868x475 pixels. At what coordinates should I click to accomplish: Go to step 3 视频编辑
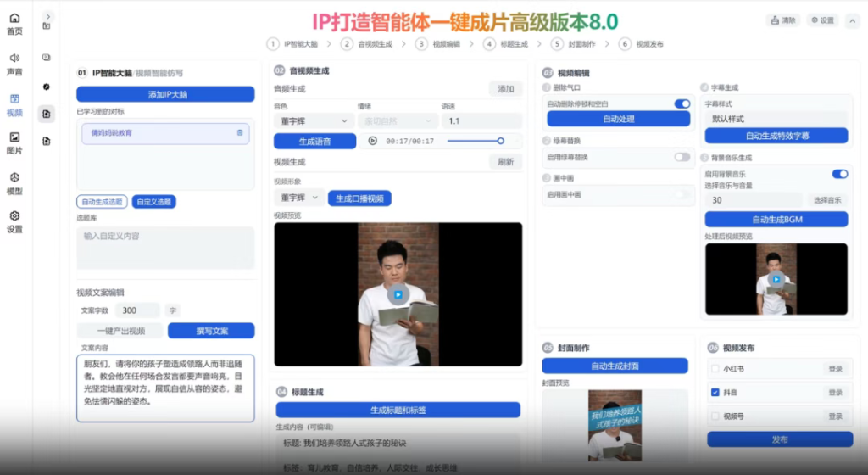[438, 44]
